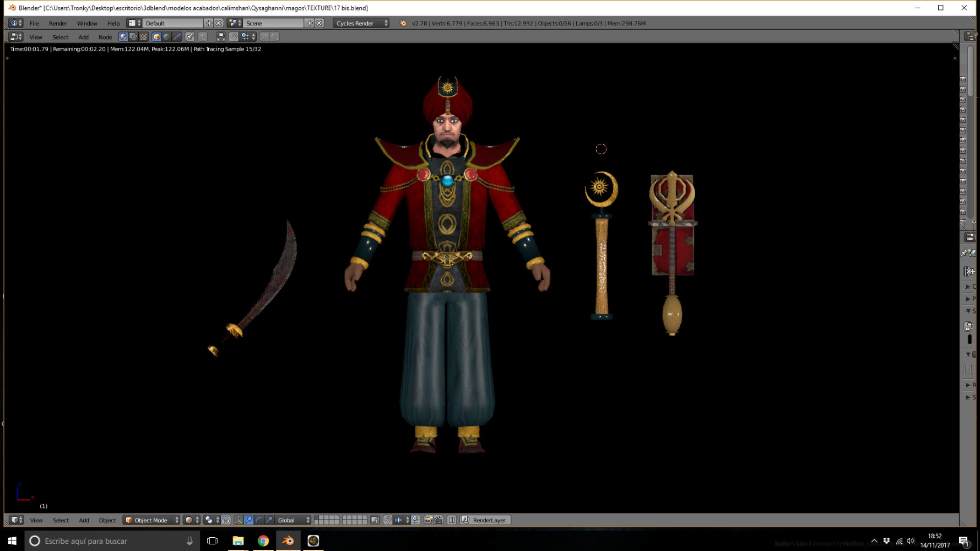
Task: Click the translate manipulator arrow icon
Action: tap(249, 520)
